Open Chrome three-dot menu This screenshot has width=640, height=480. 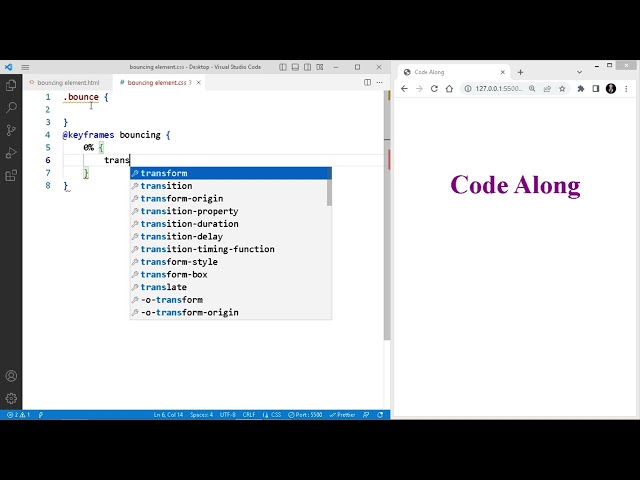coord(626,89)
